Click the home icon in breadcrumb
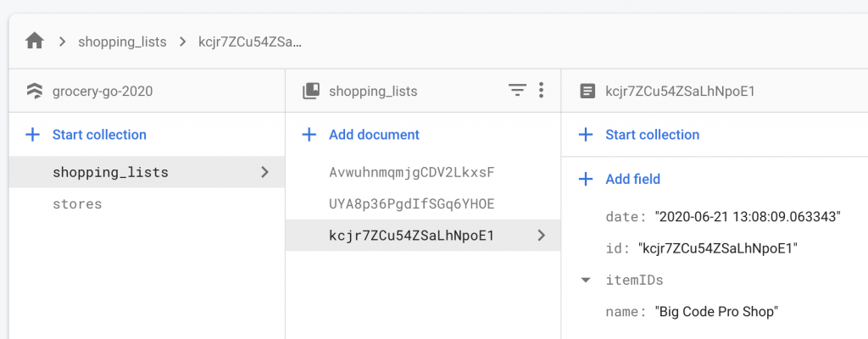Viewport: 868px width, 339px height. 35,41
